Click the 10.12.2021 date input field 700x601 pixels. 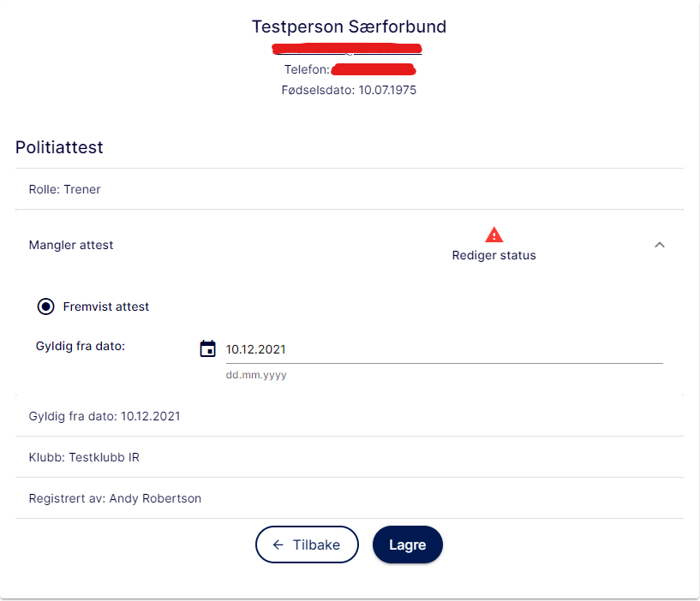tap(444, 349)
